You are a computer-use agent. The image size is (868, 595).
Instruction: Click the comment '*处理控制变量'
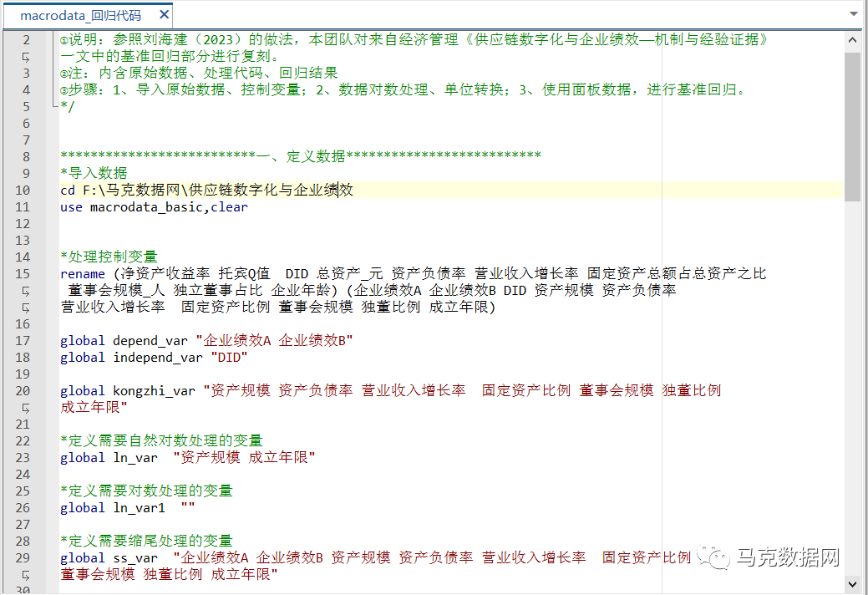109,257
